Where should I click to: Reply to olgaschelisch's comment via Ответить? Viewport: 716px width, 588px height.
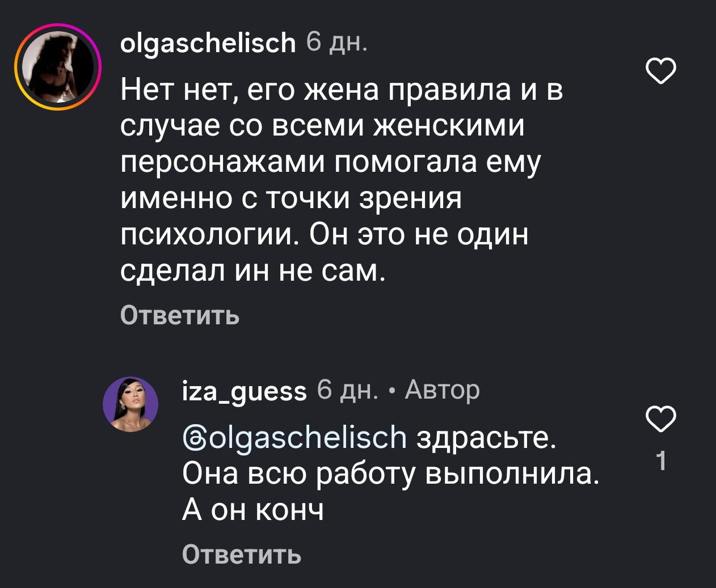[x=180, y=315]
